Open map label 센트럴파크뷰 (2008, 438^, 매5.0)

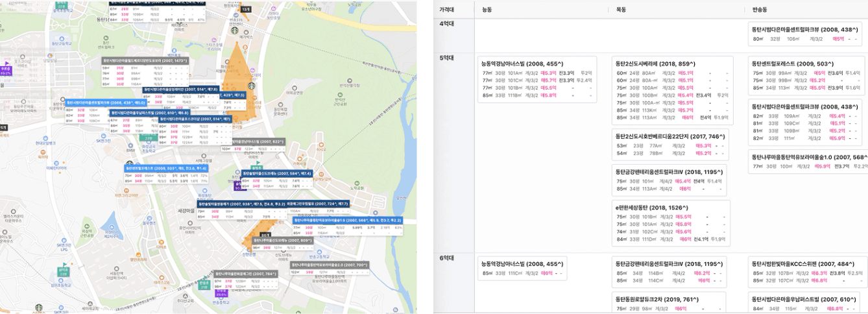pyautogui.click(x=106, y=103)
